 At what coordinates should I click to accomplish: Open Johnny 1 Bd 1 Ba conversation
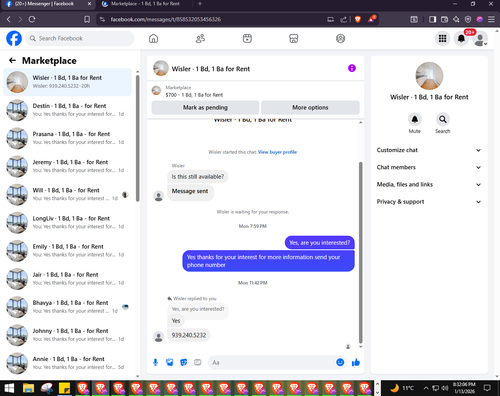click(68, 335)
